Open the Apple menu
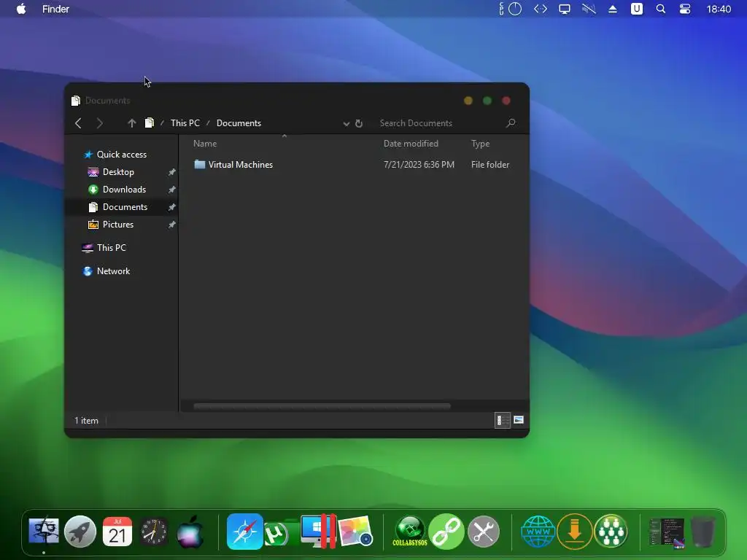The height and width of the screenshot is (560, 747). pyautogui.click(x=21, y=9)
